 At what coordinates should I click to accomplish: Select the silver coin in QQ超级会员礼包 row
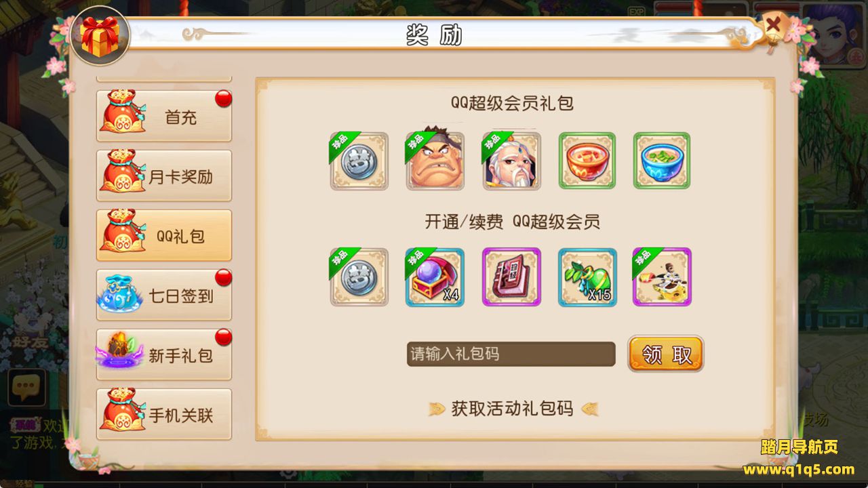point(359,161)
